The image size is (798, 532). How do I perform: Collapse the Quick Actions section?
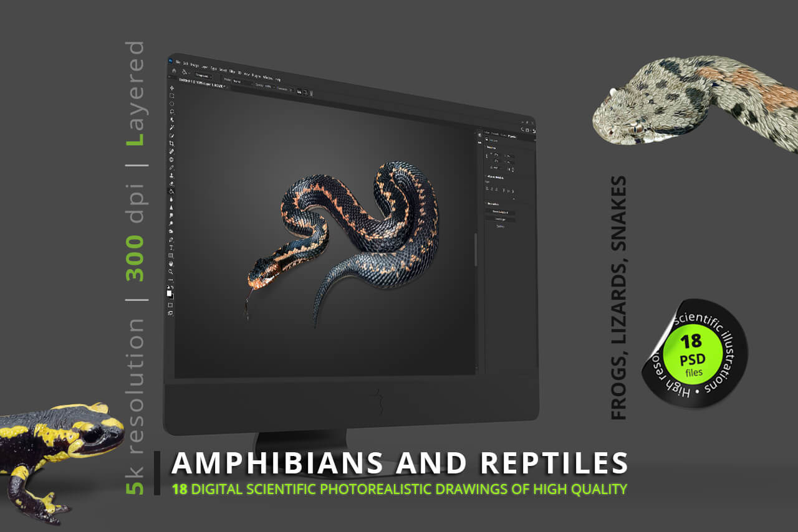point(488,204)
